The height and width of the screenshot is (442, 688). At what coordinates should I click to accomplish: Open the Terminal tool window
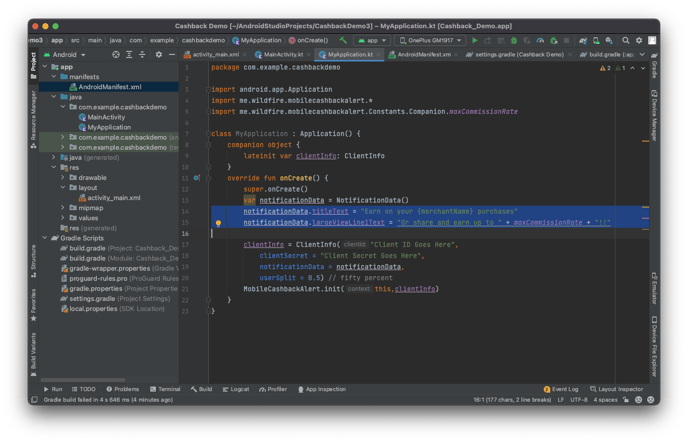tap(166, 389)
